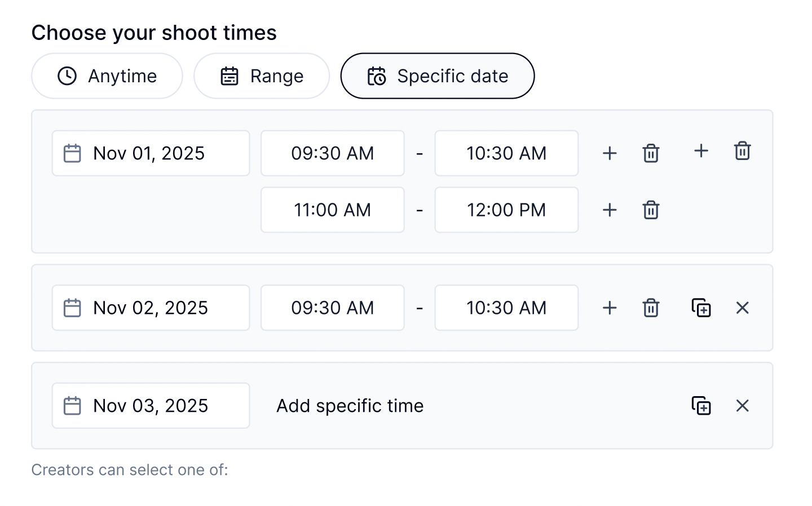This screenshot has height=506, width=812.
Task: Open the Nov 03, 2025 date picker
Action: (151, 406)
